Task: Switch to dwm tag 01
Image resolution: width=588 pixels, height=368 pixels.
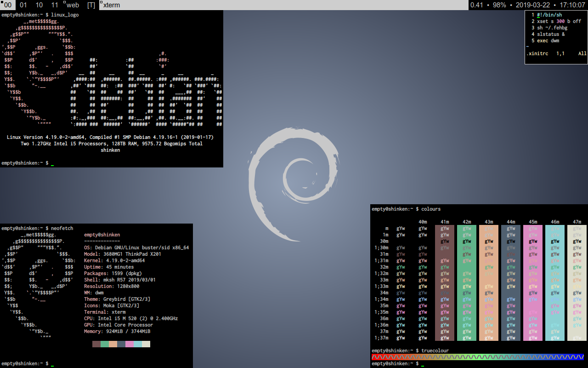Action: coord(23,5)
